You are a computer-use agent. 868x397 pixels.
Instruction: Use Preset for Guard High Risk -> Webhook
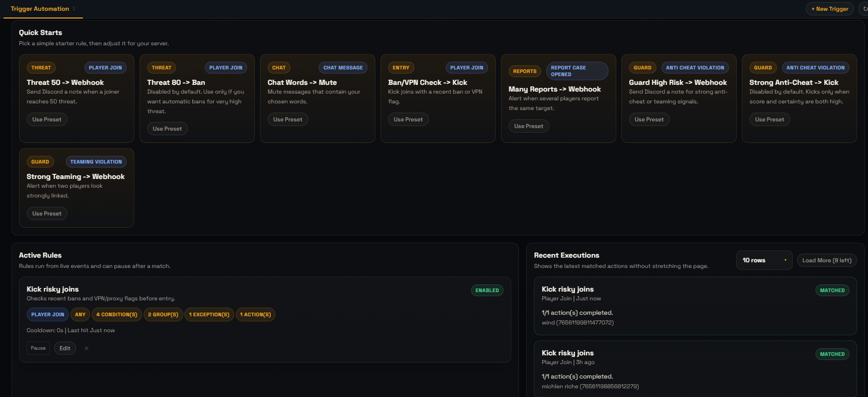649,119
